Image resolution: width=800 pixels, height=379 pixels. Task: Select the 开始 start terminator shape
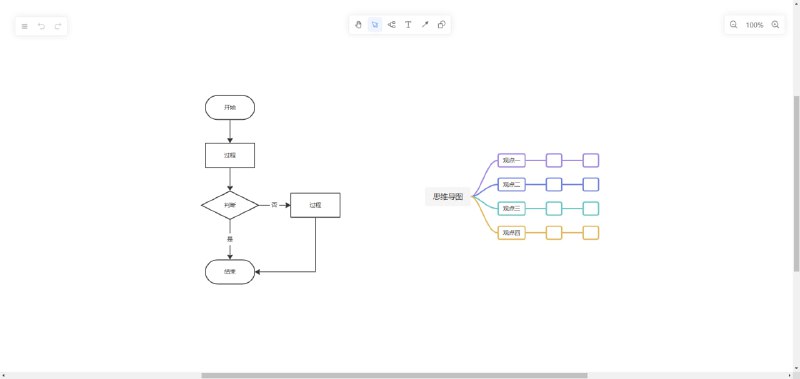230,108
